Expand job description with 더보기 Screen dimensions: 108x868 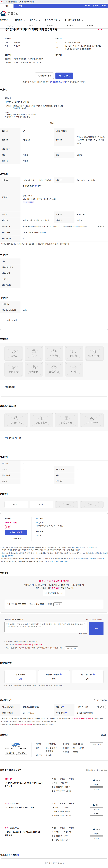tap(54, 123)
